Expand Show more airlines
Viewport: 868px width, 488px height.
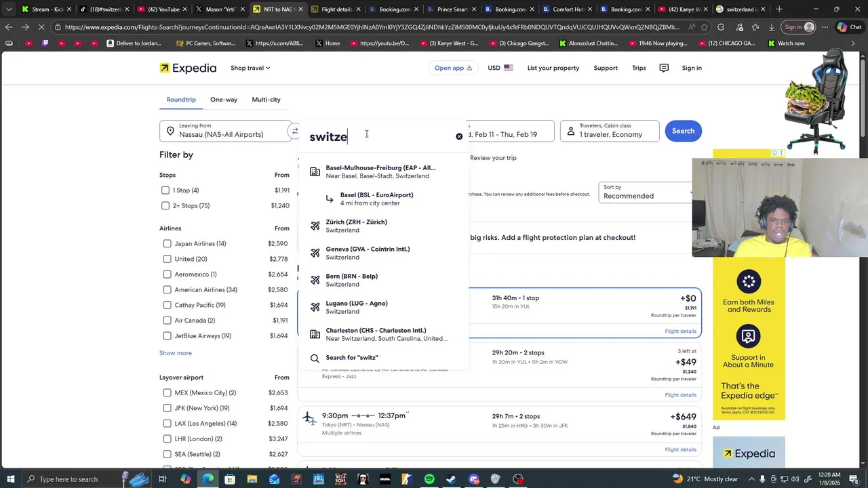[176, 353]
